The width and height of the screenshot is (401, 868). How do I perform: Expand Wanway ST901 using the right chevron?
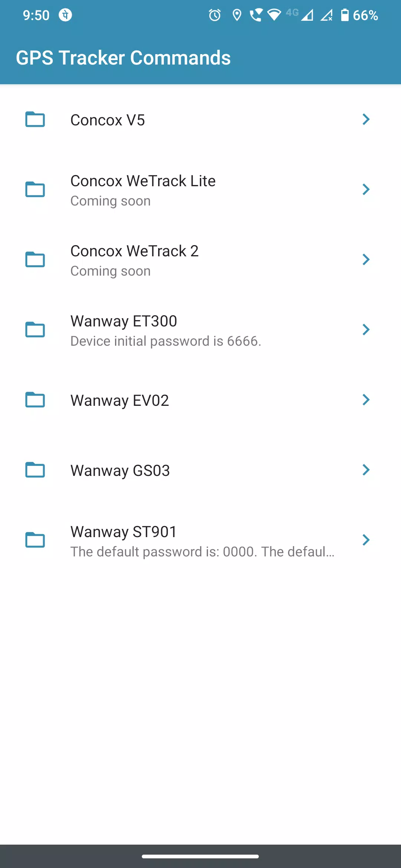point(366,540)
